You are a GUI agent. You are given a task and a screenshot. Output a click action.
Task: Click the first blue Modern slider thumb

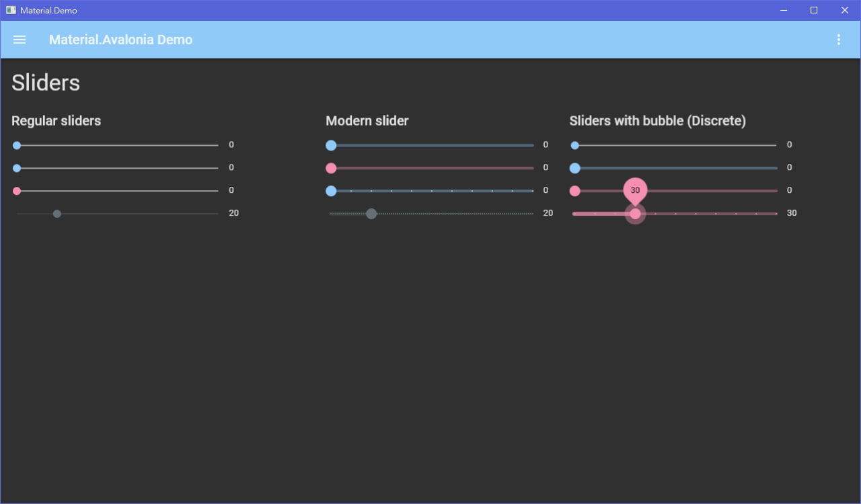tap(331, 145)
